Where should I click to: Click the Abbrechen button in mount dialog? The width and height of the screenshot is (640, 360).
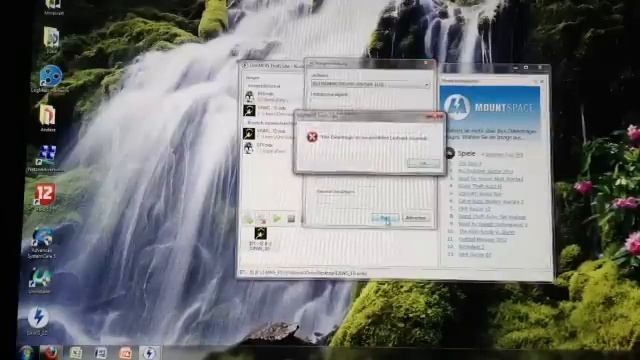point(416,218)
